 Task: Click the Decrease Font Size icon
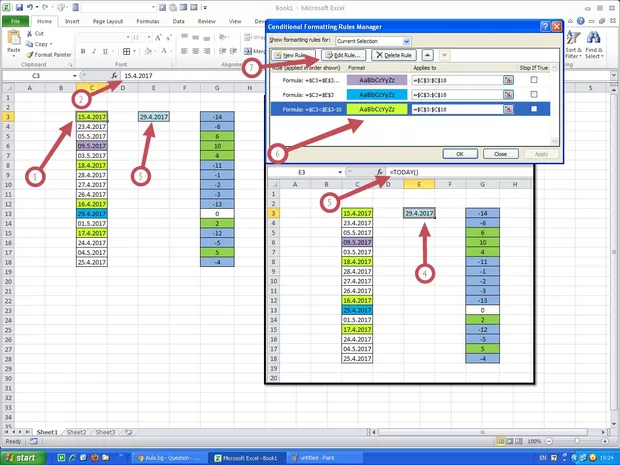168,38
